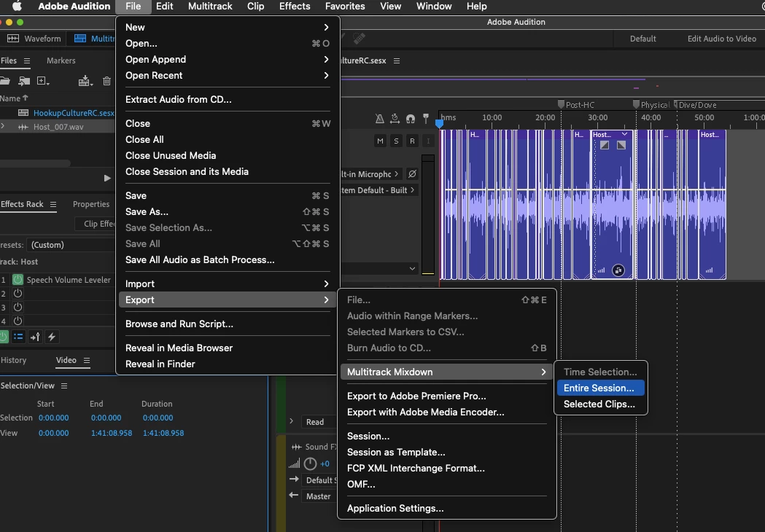Image resolution: width=765 pixels, height=532 pixels.
Task: Expand the Open Append submenu
Action: click(228, 60)
